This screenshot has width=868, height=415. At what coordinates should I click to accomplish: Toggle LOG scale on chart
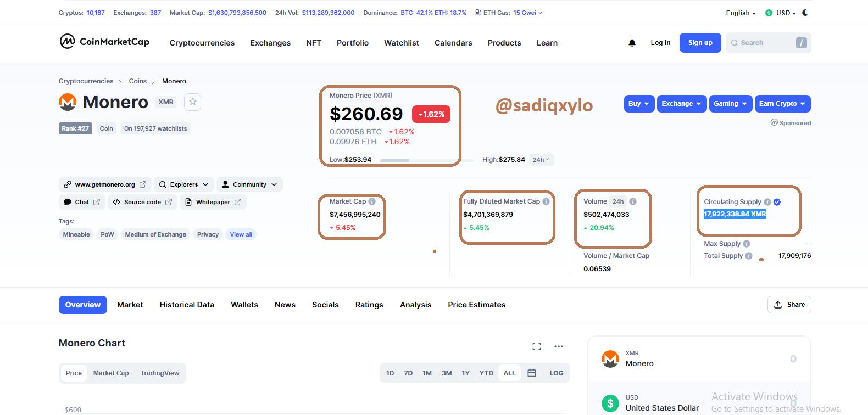click(557, 373)
